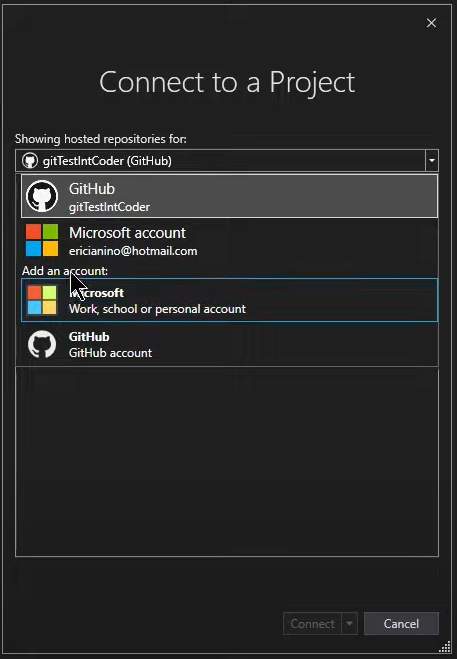Viewport: 457px width, 659px height.
Task: Select the GitHub gitTestIntCoder account entry
Action: (x=230, y=196)
